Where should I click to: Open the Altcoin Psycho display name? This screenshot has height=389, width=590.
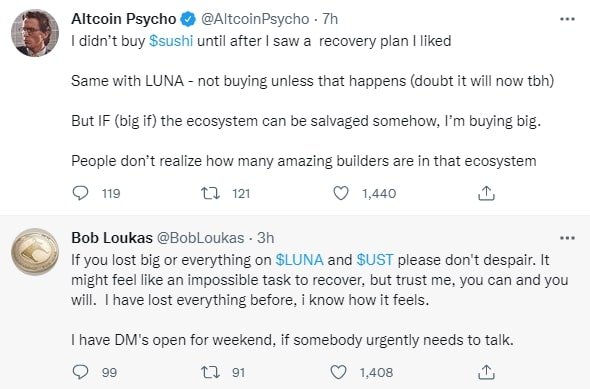(x=124, y=19)
